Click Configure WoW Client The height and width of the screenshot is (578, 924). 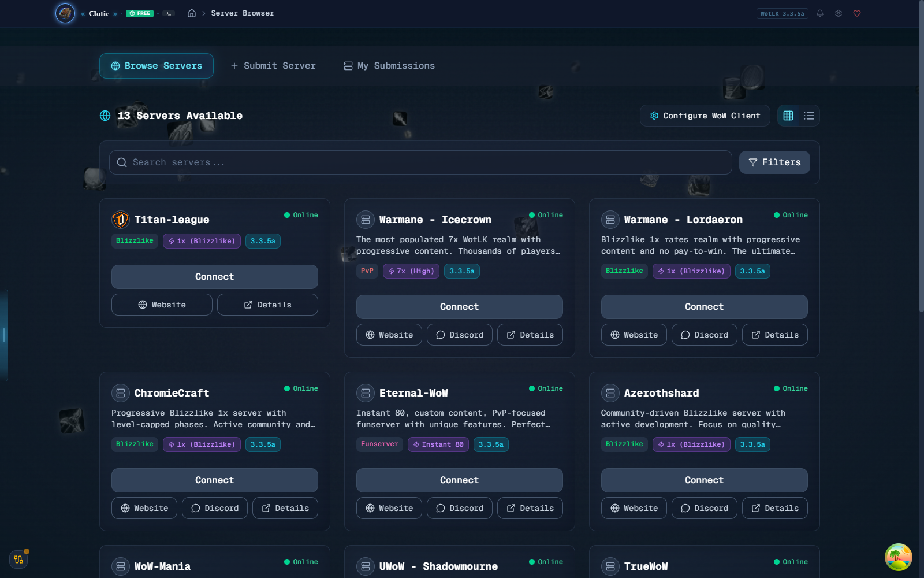pos(705,116)
